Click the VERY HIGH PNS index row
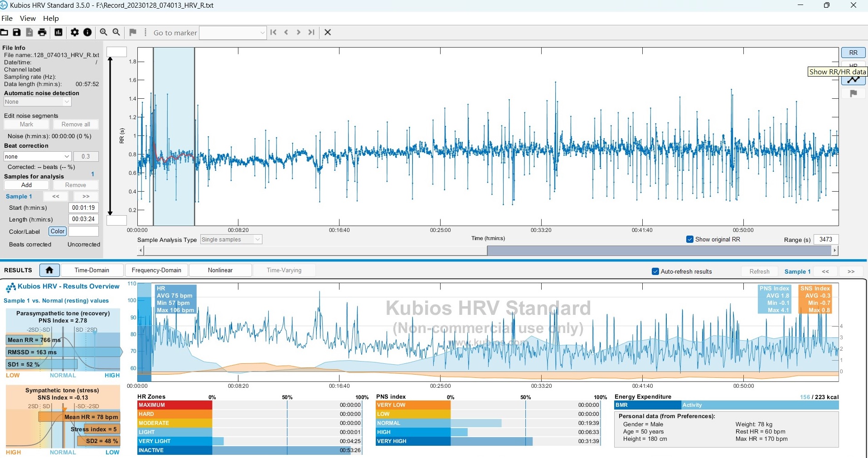Viewport: 868px width, 458px height. 488,441
